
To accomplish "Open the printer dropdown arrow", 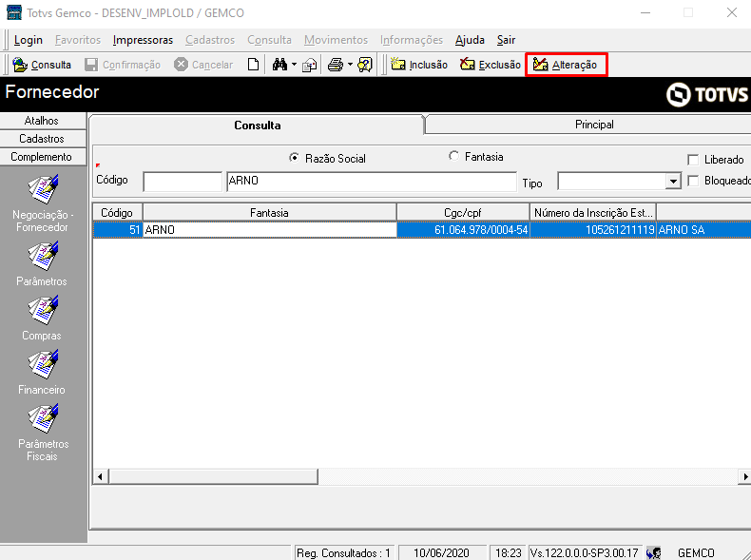I will pyautogui.click(x=350, y=65).
